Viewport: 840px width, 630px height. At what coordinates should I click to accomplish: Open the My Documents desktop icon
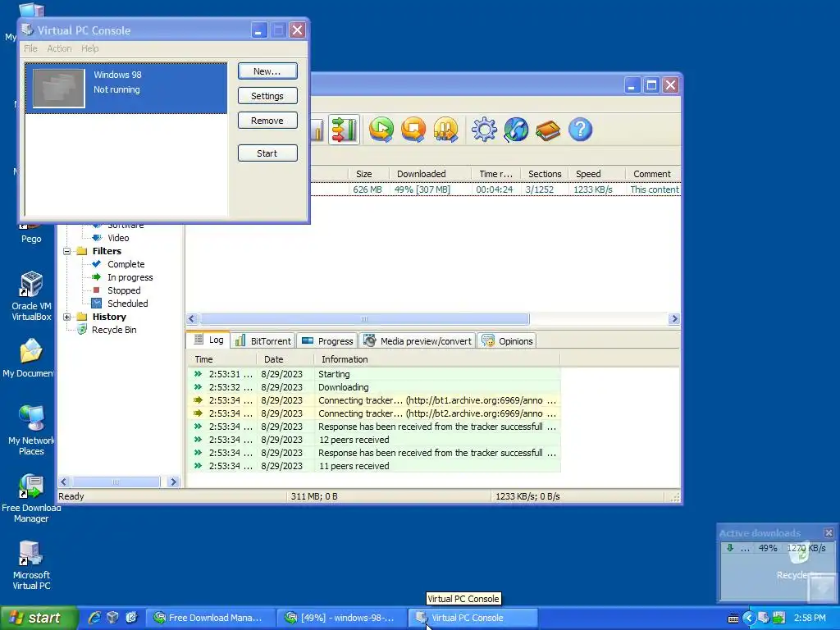pyautogui.click(x=31, y=358)
